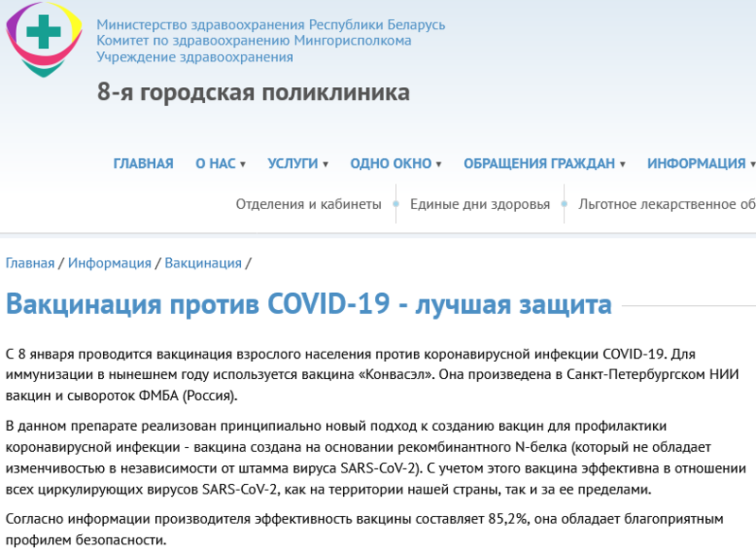Expand the УСЛУГИ dropdown menu
The image size is (756, 552).
pyautogui.click(x=298, y=164)
